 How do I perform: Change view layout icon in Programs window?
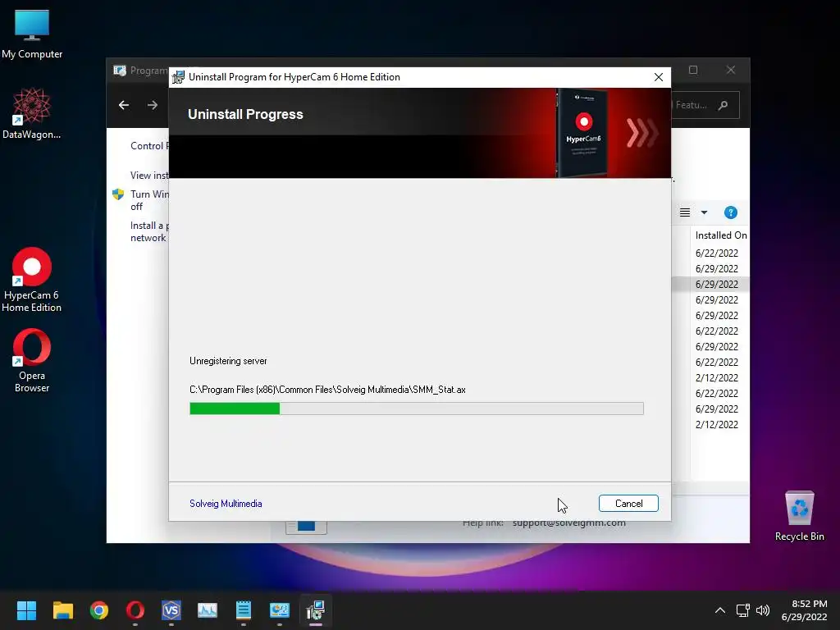(685, 212)
